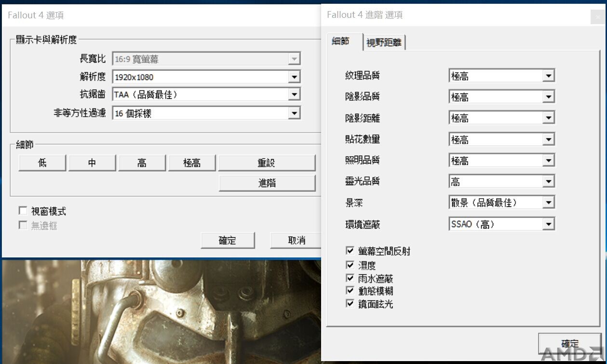Expand the 貼花數量 decal quantity dropdown

(x=548, y=139)
